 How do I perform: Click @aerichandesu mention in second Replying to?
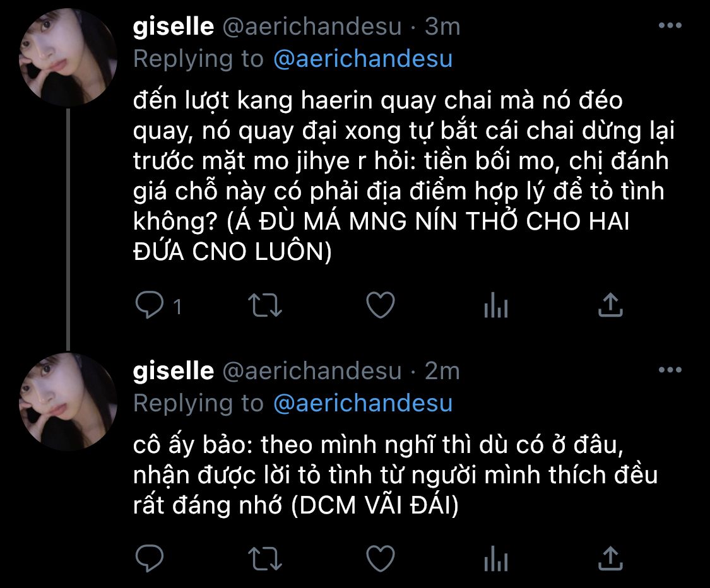coord(363,403)
